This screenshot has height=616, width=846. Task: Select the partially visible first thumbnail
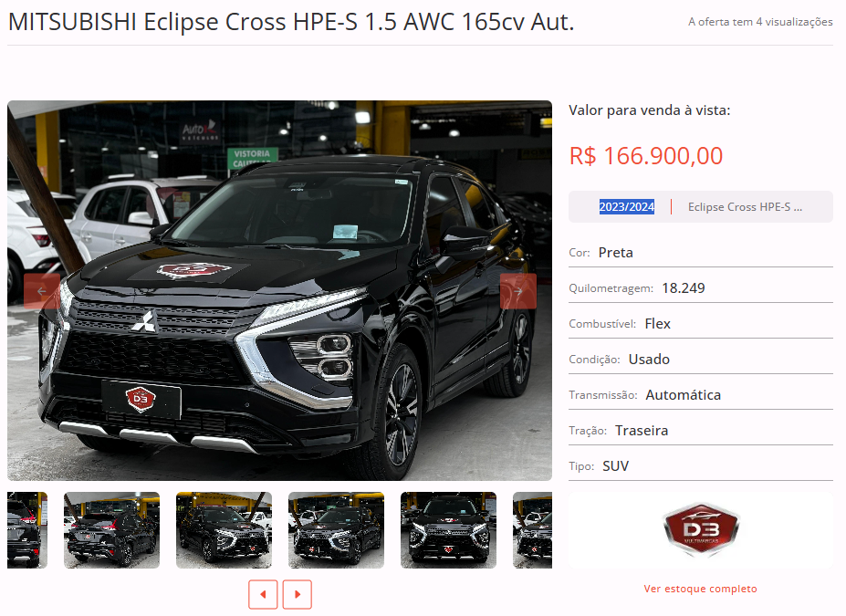(x=27, y=530)
